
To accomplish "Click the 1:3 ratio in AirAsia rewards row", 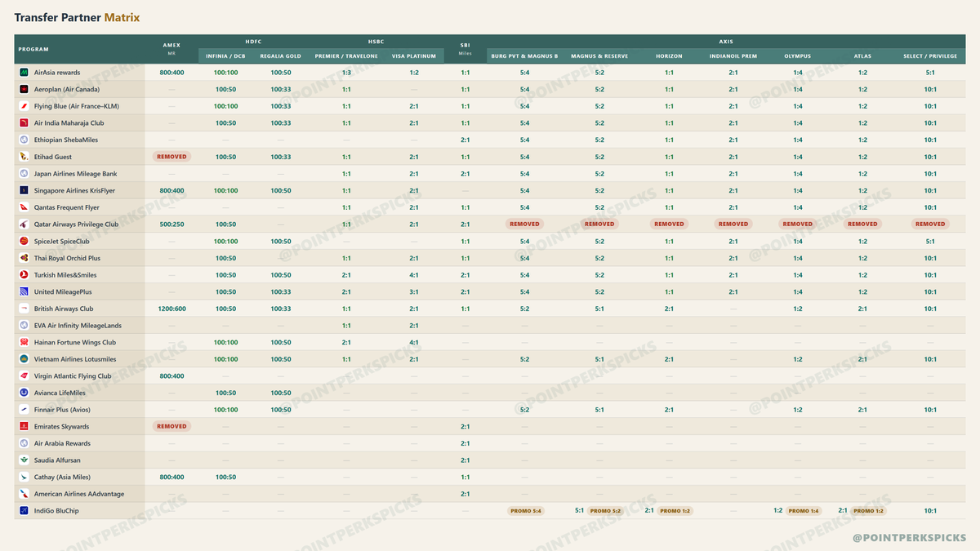I will click(x=346, y=73).
